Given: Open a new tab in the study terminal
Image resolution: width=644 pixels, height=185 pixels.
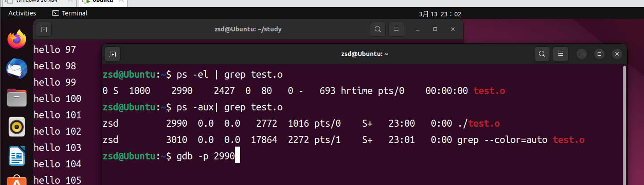Looking at the screenshot, I should [x=44, y=30].
